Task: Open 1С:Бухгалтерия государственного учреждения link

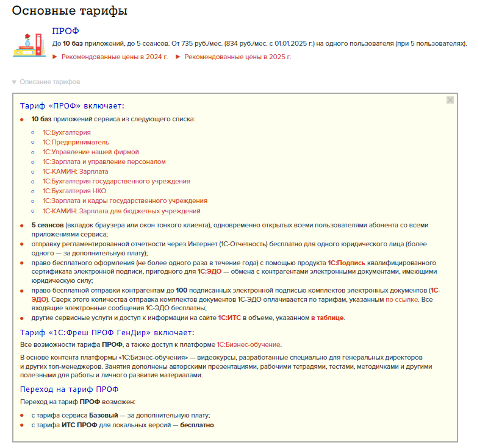Action: point(117,181)
